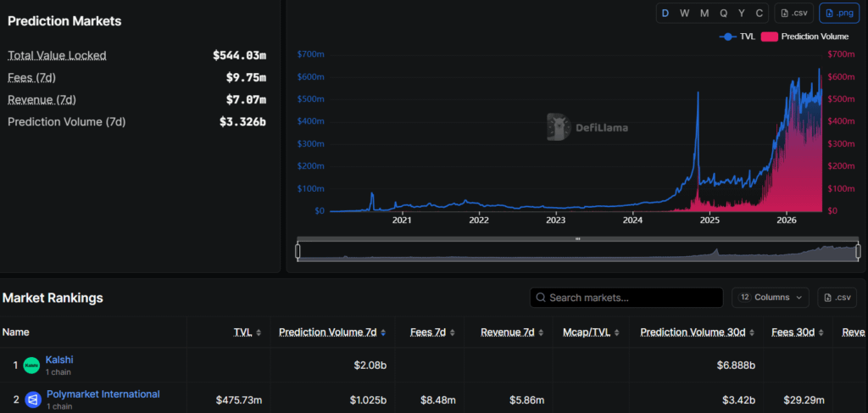The image size is (868, 413).
Task: Switch chart to monthly M interval
Action: coord(704,14)
